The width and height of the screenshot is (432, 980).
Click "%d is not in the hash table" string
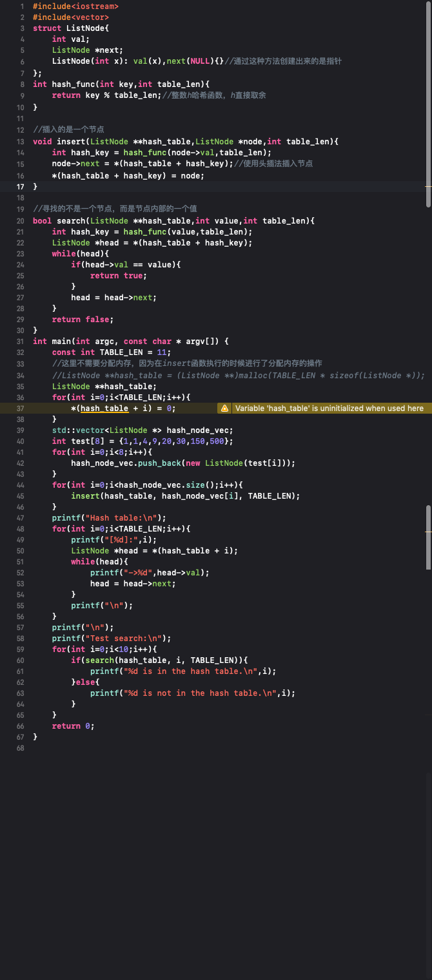click(200, 694)
